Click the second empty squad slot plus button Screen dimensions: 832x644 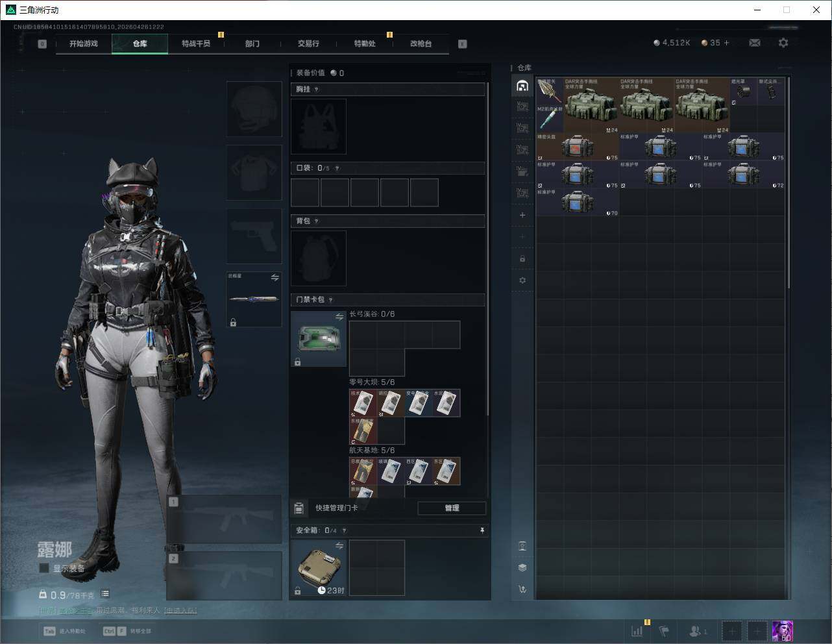click(x=757, y=631)
